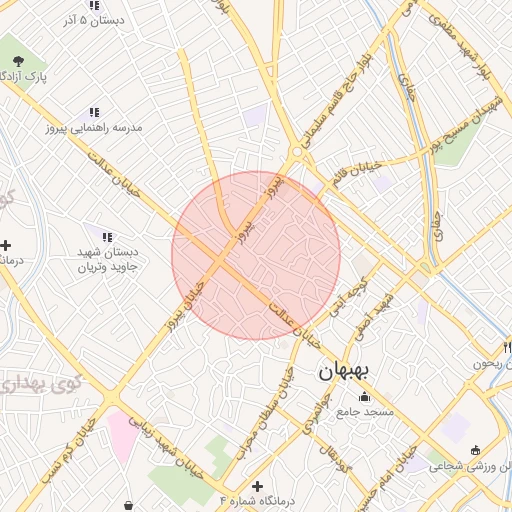Click the Jame Mosque icon
Image resolution: width=512 pixels, height=512 pixels.
point(364,397)
